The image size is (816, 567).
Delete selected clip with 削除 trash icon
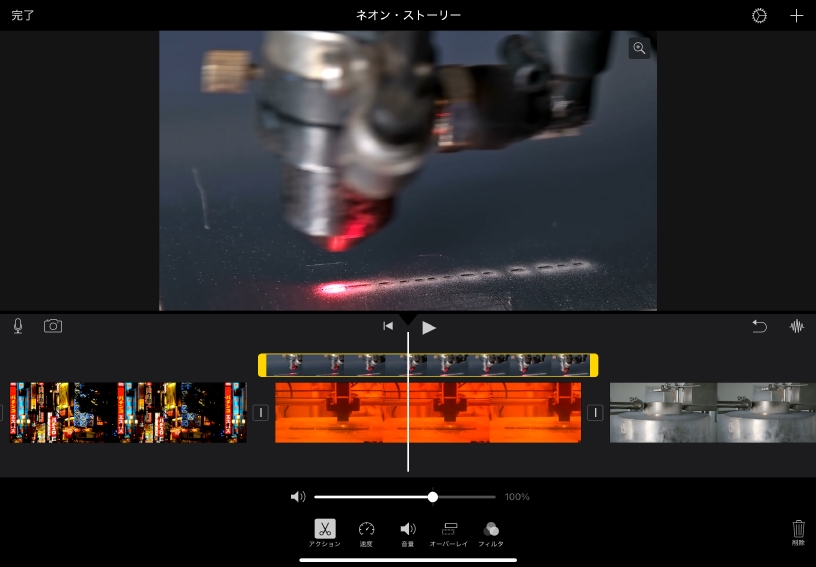pyautogui.click(x=798, y=531)
